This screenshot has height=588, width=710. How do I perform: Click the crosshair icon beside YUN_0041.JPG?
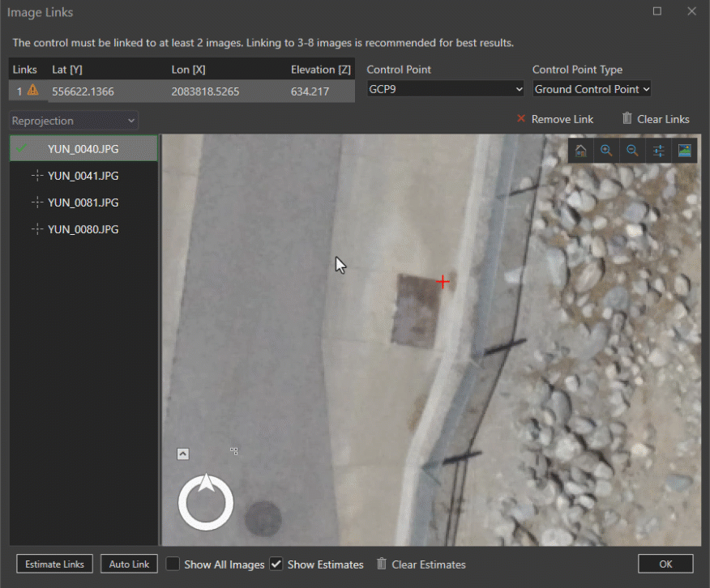click(37, 176)
